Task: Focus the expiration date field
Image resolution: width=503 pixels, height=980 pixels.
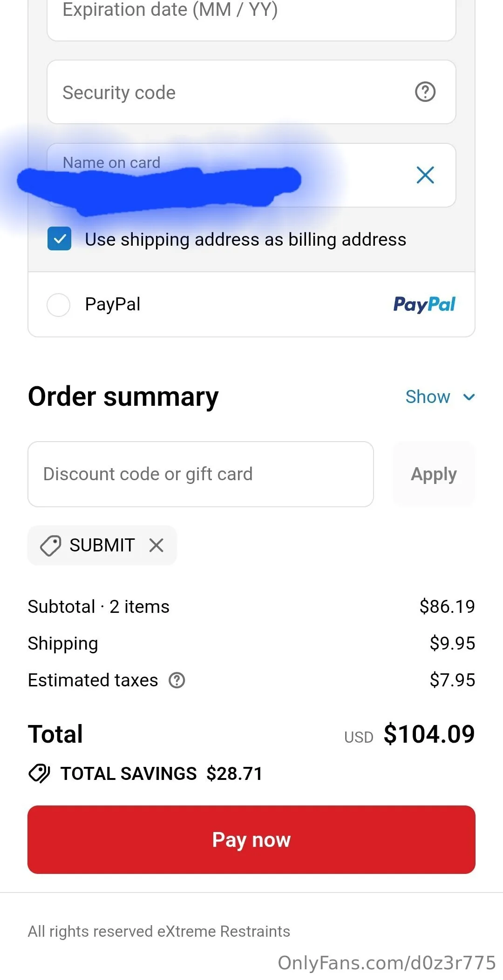Action: click(251, 14)
